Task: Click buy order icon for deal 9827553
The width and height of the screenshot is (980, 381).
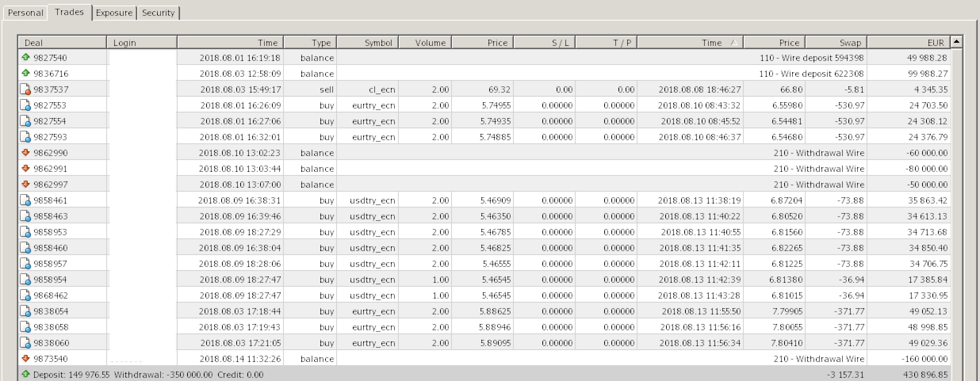Action: click(25, 105)
